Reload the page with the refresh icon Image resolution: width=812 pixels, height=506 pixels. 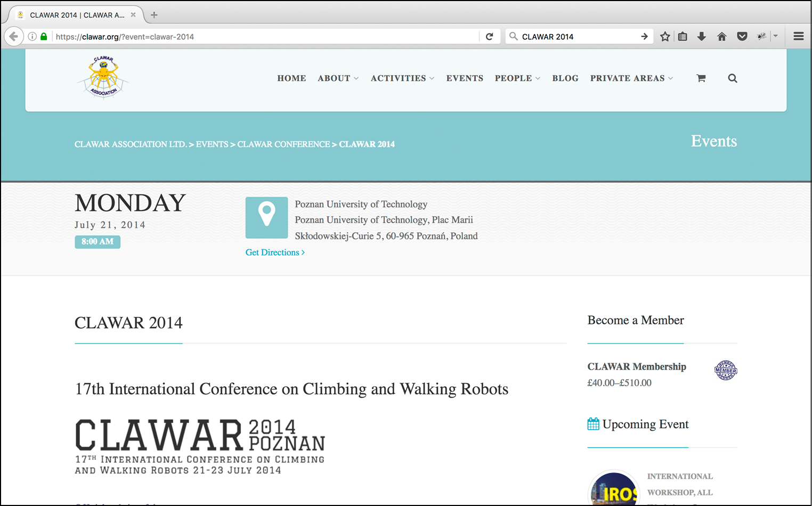click(x=490, y=37)
